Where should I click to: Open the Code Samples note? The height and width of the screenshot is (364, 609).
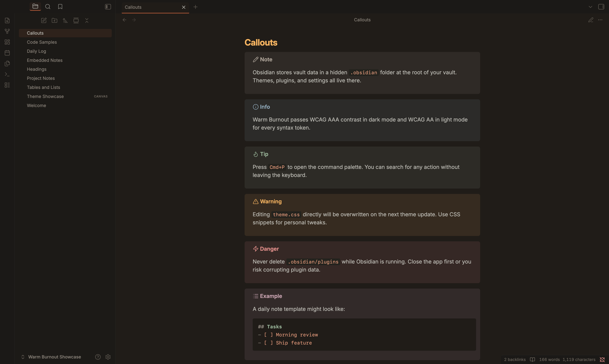[65, 42]
